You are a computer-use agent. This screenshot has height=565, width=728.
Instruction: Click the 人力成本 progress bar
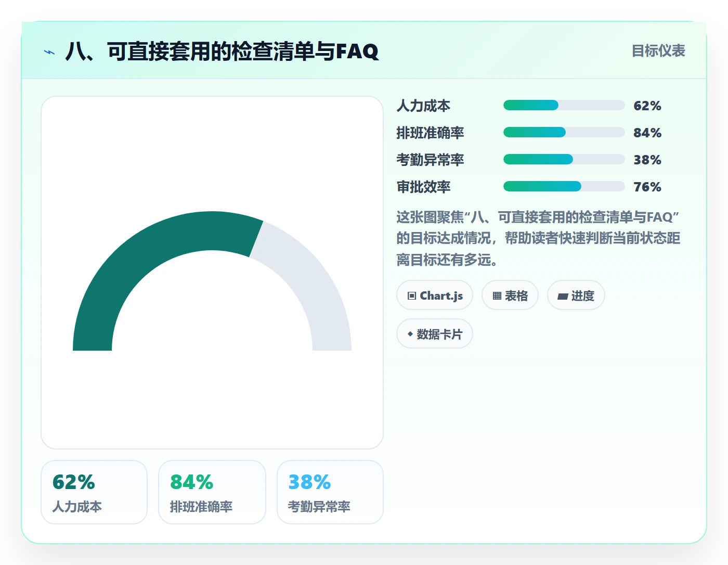564,106
